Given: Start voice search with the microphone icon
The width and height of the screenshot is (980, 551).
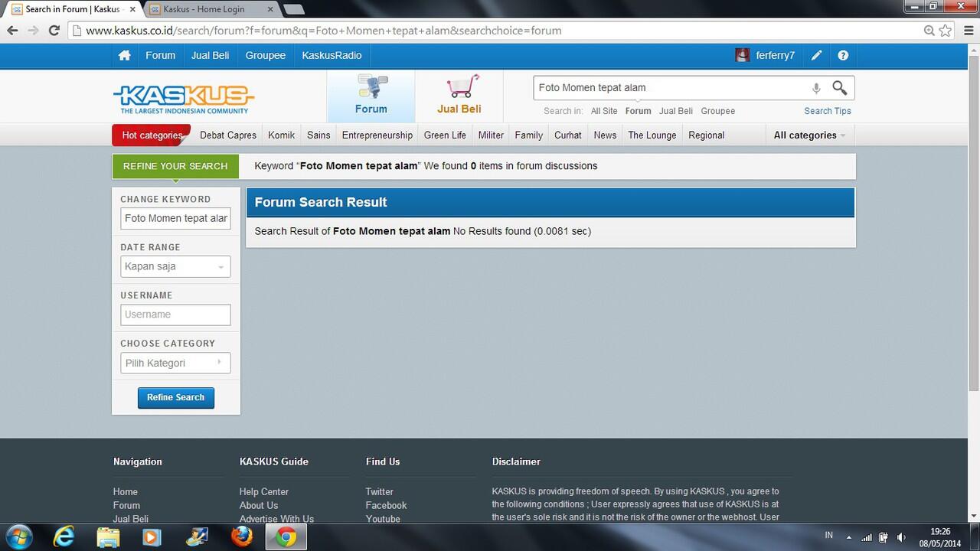Looking at the screenshot, I should click(816, 88).
